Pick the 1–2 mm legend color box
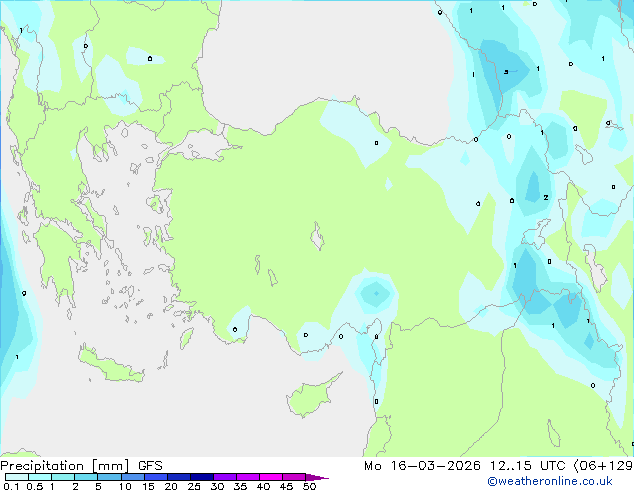 click(63, 477)
